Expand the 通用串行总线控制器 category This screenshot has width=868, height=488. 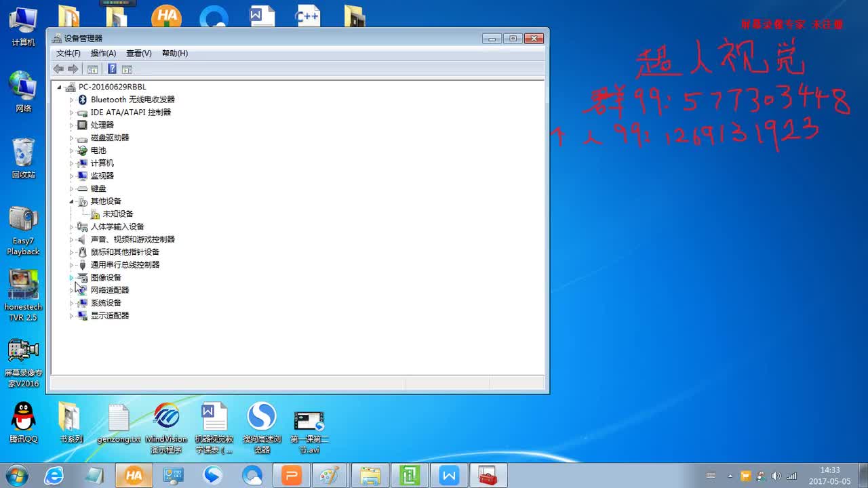pyautogui.click(x=71, y=265)
